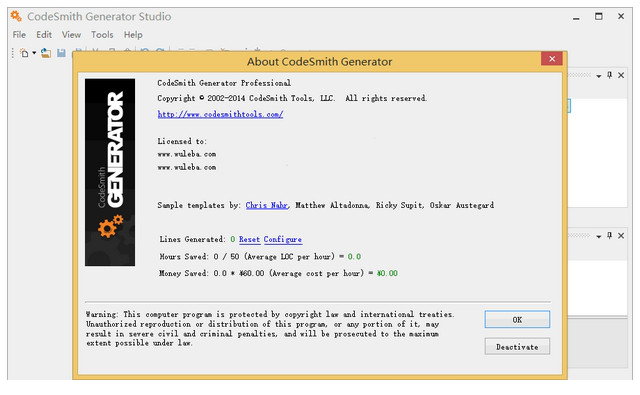Screen dimensions: 640x395
Task: Click the Reset lines generated link
Action: [249, 240]
